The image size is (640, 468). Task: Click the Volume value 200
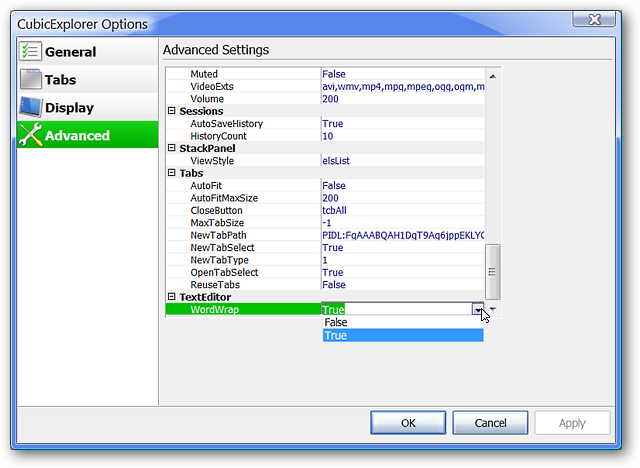click(x=330, y=99)
